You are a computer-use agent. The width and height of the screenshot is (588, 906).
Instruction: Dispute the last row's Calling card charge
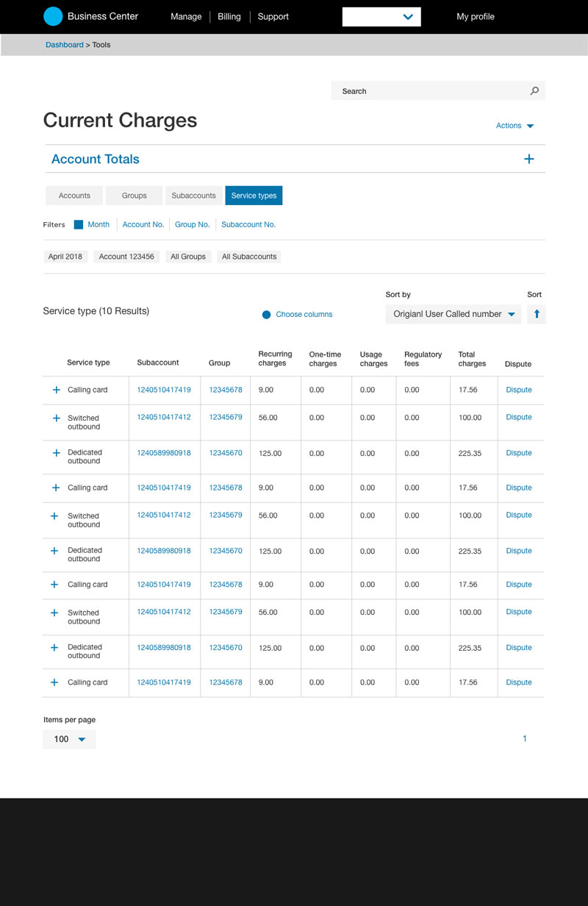(519, 682)
